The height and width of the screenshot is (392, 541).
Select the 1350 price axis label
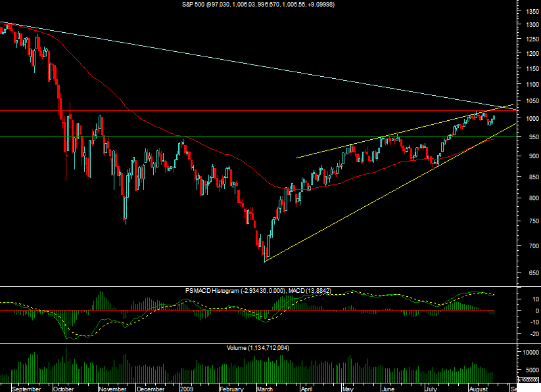coord(532,11)
